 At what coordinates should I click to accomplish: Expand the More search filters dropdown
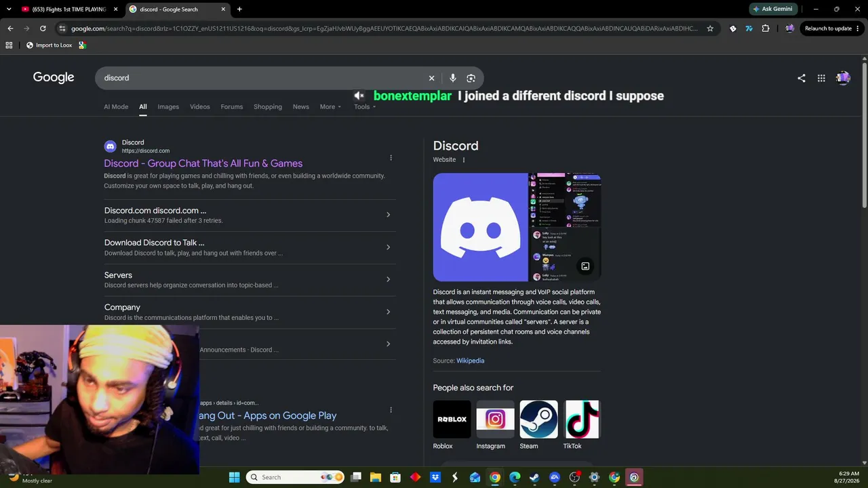click(x=331, y=107)
